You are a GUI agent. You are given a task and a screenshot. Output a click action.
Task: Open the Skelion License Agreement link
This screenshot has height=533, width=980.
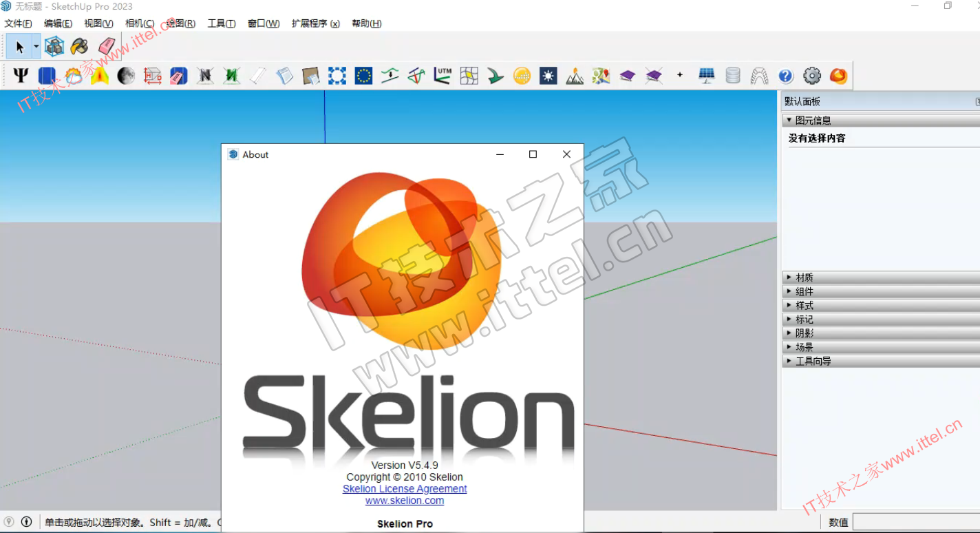[x=405, y=489]
